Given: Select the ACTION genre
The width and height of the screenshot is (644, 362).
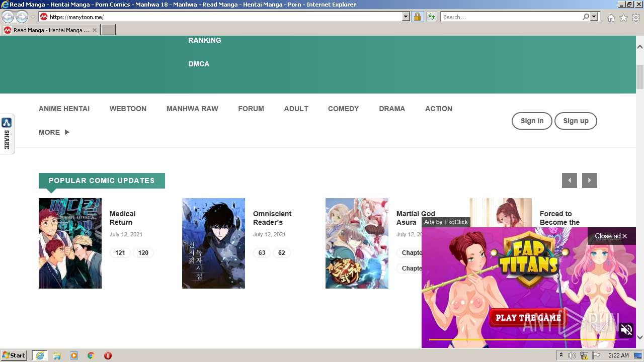Looking at the screenshot, I should 439,109.
